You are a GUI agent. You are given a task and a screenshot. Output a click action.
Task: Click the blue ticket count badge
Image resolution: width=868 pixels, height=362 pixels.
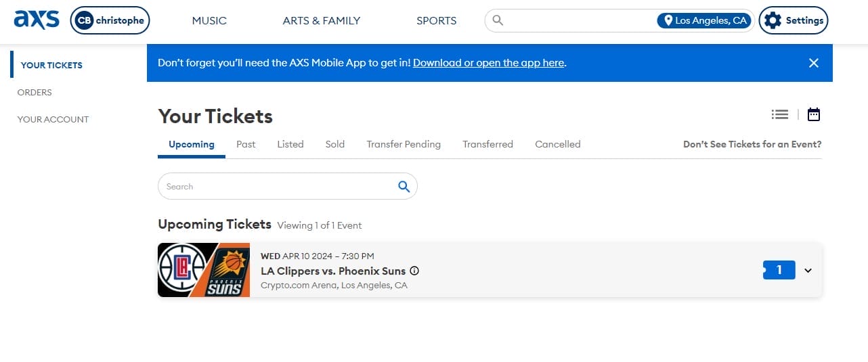point(779,270)
